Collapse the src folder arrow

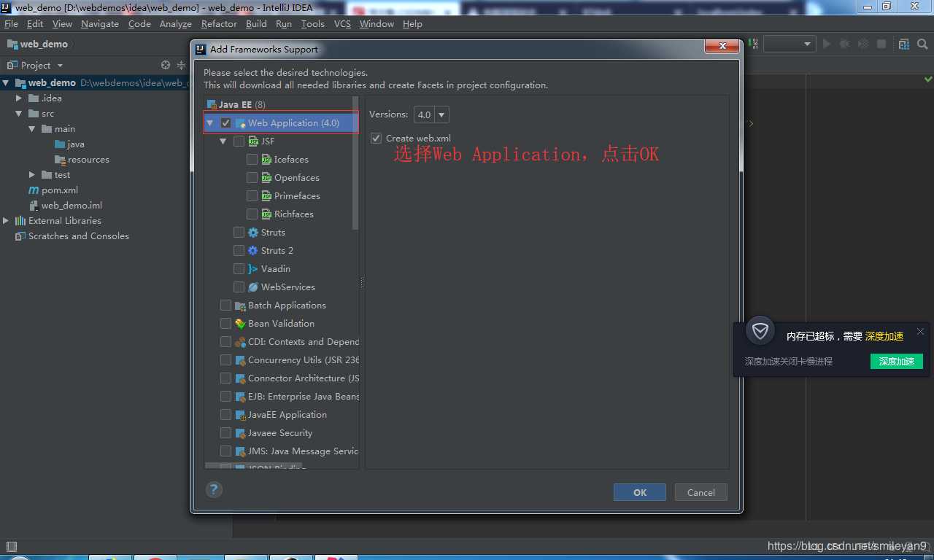[x=19, y=114]
